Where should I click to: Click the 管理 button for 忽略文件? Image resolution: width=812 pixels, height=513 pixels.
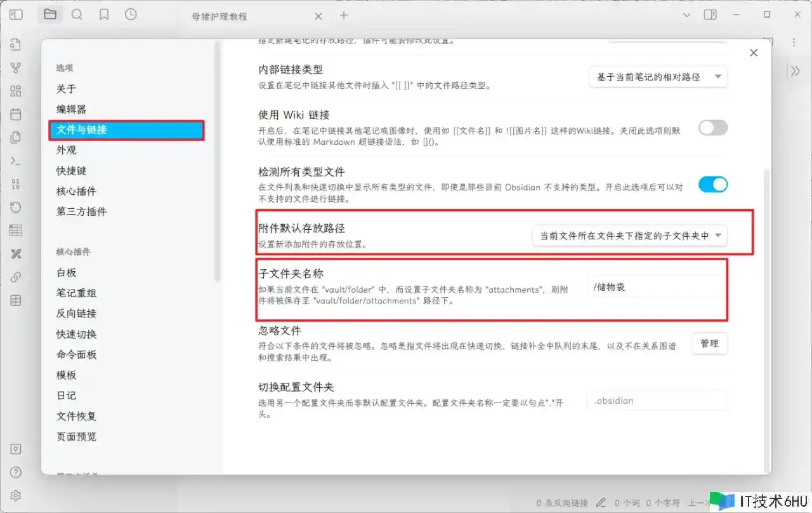pos(709,343)
